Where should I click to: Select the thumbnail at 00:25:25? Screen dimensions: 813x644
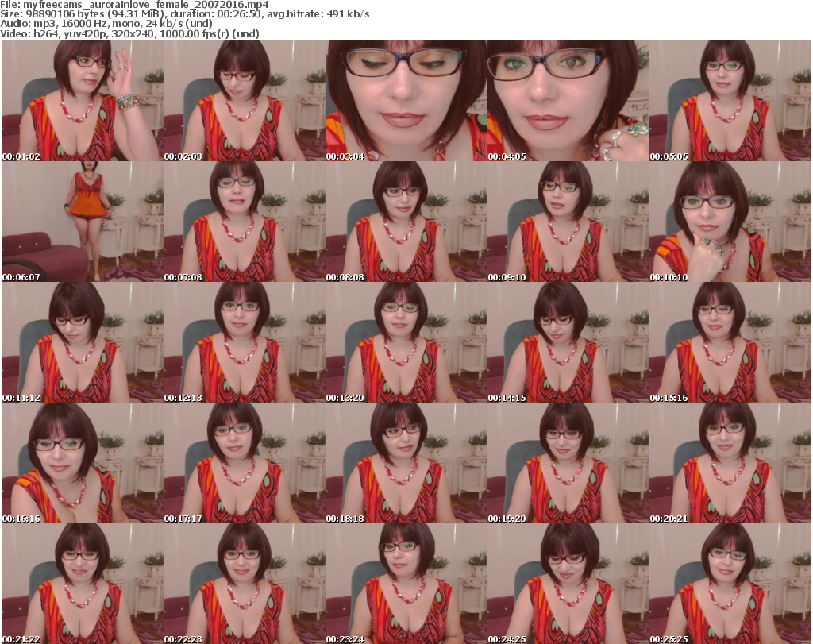(730, 584)
